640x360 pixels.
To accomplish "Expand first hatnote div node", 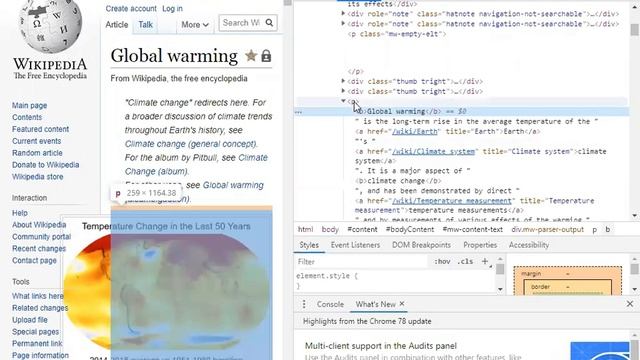I will 343,13.
